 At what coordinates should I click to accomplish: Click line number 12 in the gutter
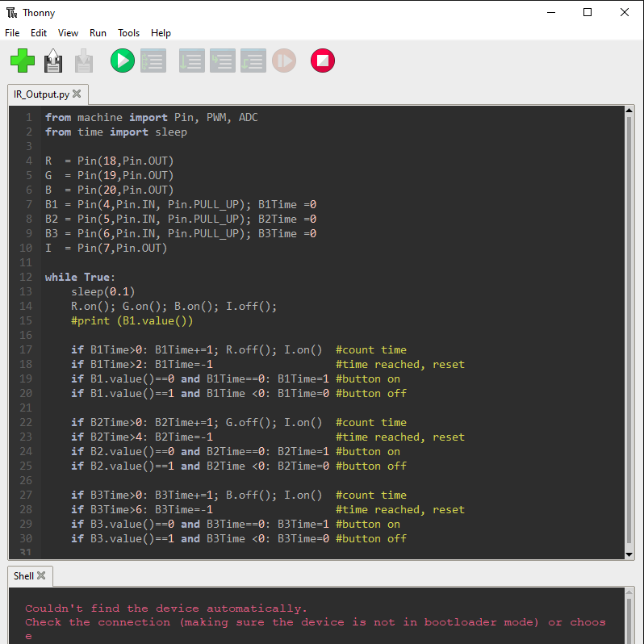tap(26, 277)
